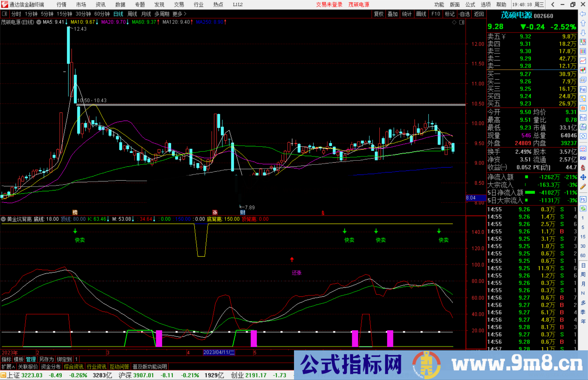Open the 资讯 menu in menu bar

(x=100, y=5)
